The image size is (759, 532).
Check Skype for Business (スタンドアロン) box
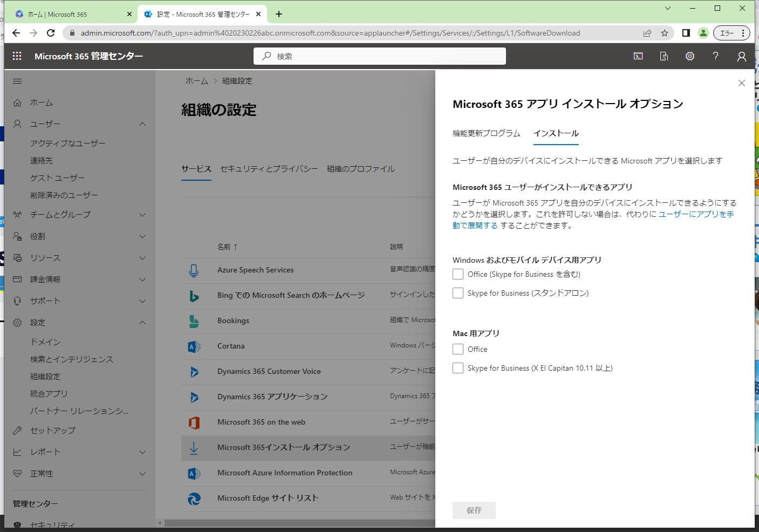(458, 293)
